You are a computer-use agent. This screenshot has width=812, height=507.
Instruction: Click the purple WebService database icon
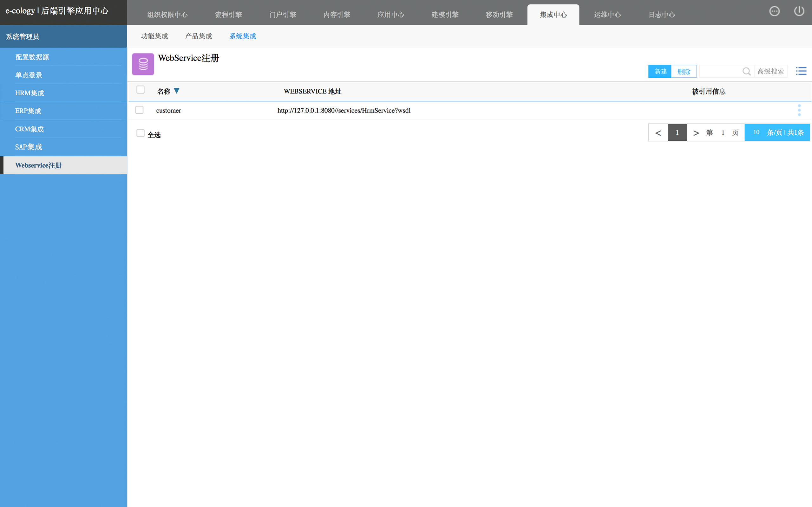click(143, 64)
